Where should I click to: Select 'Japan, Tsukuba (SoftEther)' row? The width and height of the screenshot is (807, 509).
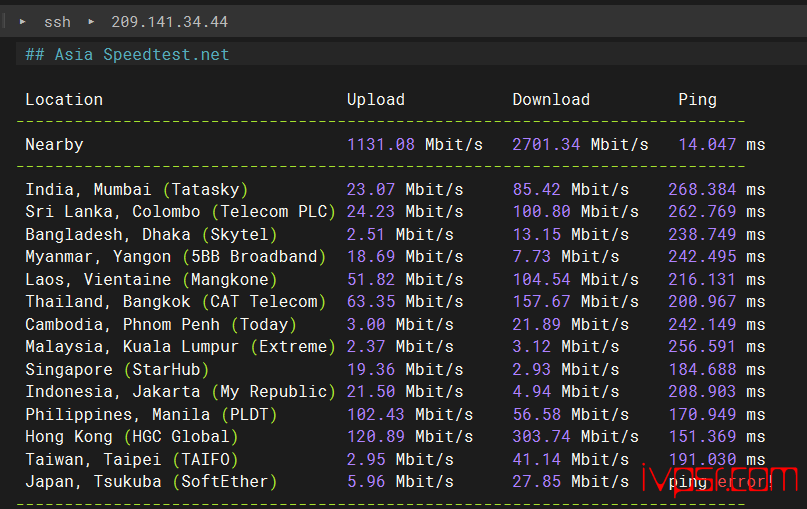151,482
